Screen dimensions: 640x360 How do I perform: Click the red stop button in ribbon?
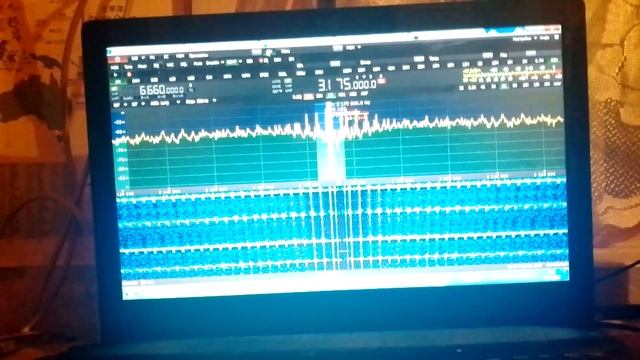coord(118,60)
